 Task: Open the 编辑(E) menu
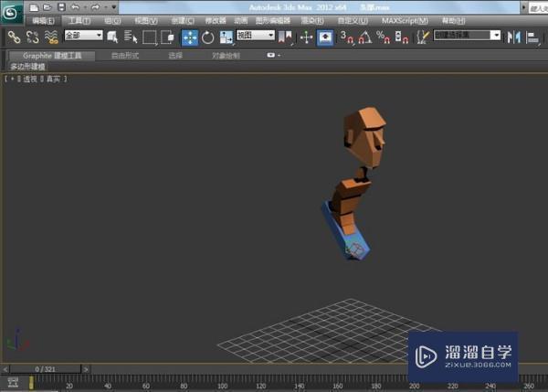pos(43,20)
